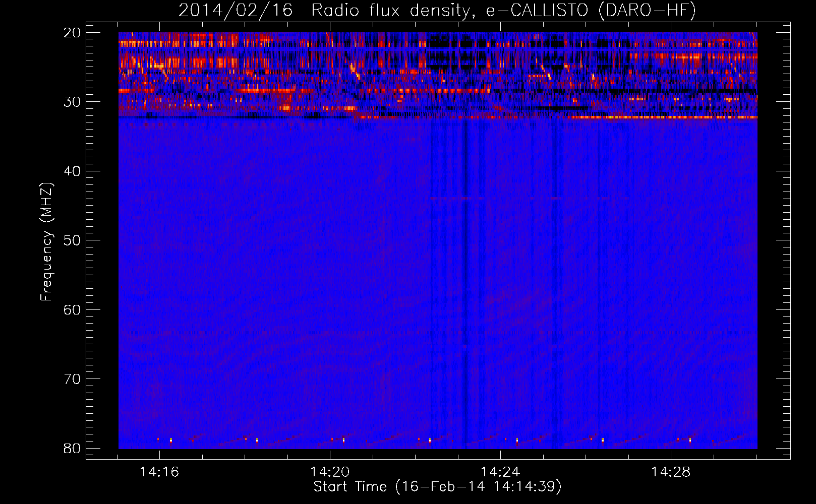
Task: Click the 20 MHz frequency tick label
Action: point(72,33)
